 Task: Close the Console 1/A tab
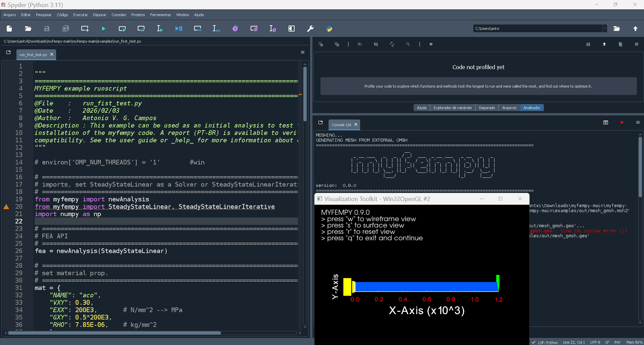tap(356, 125)
